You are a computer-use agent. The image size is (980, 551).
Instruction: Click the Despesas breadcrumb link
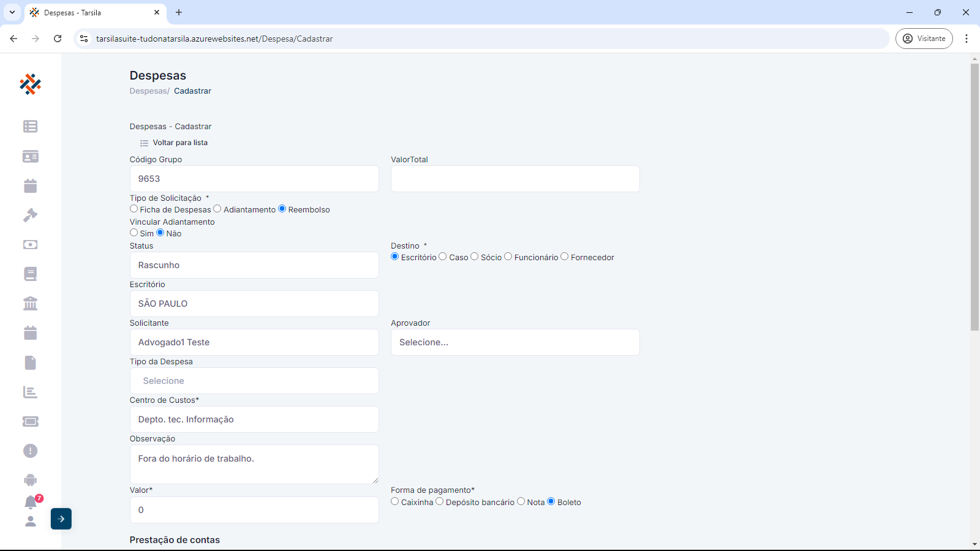[148, 91]
